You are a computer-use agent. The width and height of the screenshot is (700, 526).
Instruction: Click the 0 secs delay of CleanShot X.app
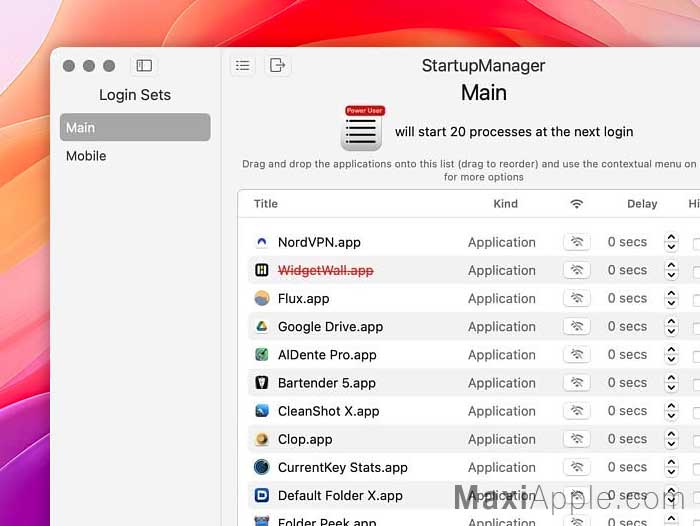click(x=627, y=410)
